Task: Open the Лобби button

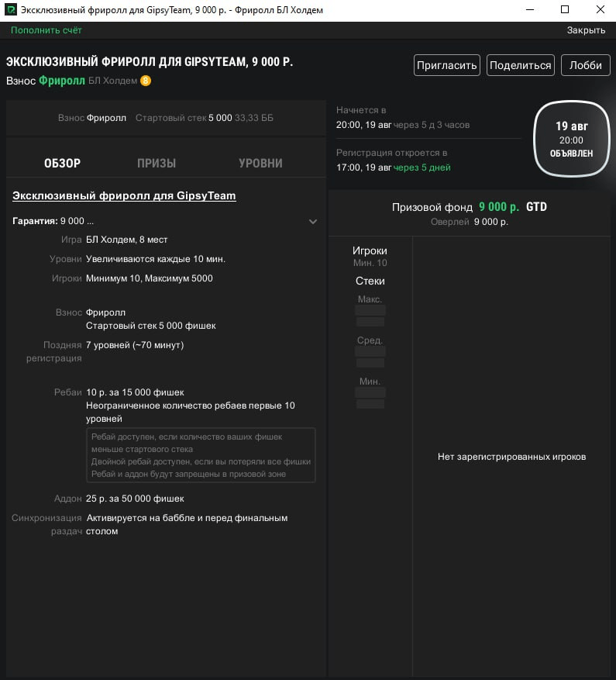Action: click(586, 65)
